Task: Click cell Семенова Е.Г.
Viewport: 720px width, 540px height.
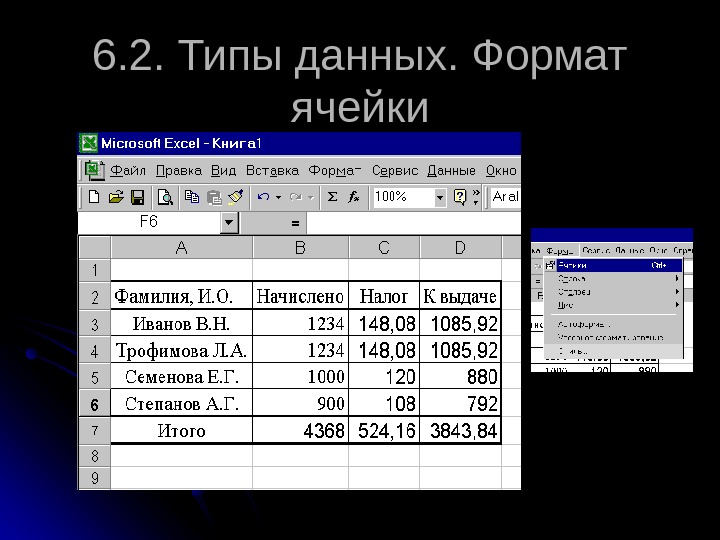Action: [x=181, y=377]
